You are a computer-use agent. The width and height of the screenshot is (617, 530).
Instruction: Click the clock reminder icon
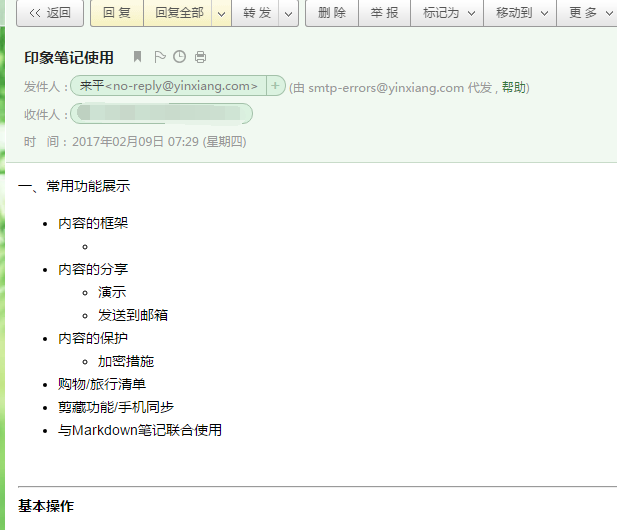pos(179,57)
